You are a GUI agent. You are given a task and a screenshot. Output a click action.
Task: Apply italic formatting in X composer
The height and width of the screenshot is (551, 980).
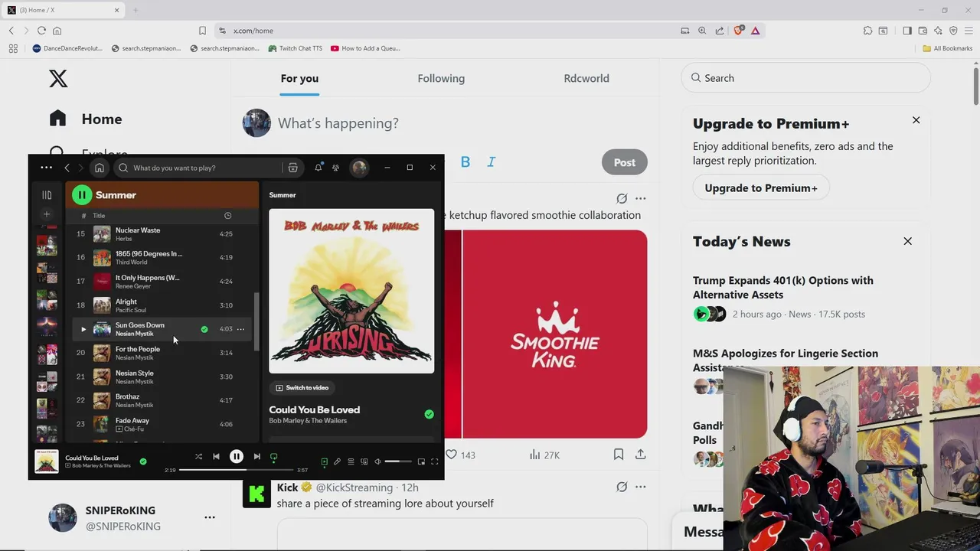[x=492, y=162]
